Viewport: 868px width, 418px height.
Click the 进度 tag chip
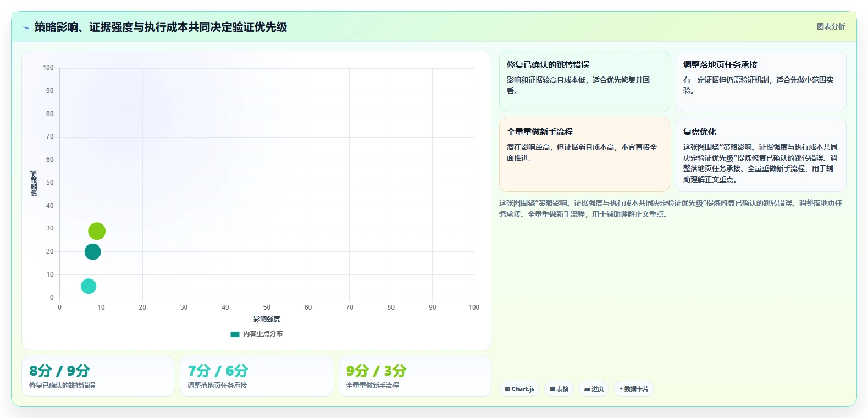594,389
